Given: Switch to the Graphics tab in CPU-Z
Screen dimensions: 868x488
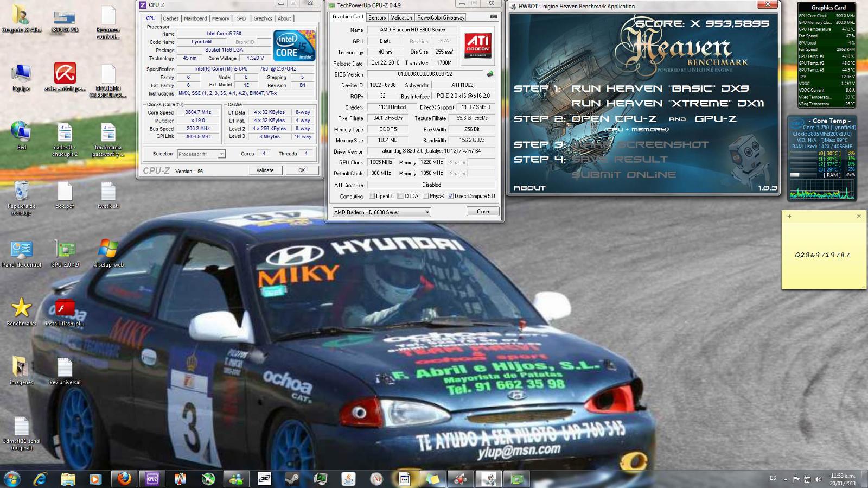Looking at the screenshot, I should [x=263, y=18].
